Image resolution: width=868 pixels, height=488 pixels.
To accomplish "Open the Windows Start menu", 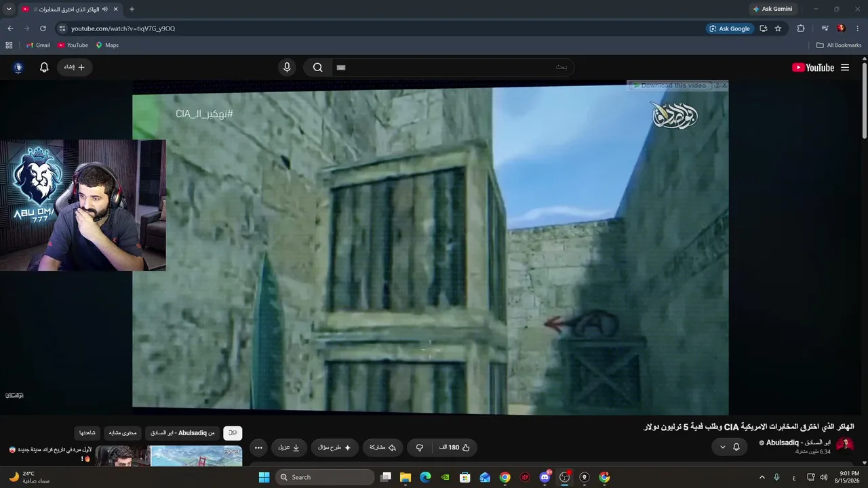I will tap(264, 477).
